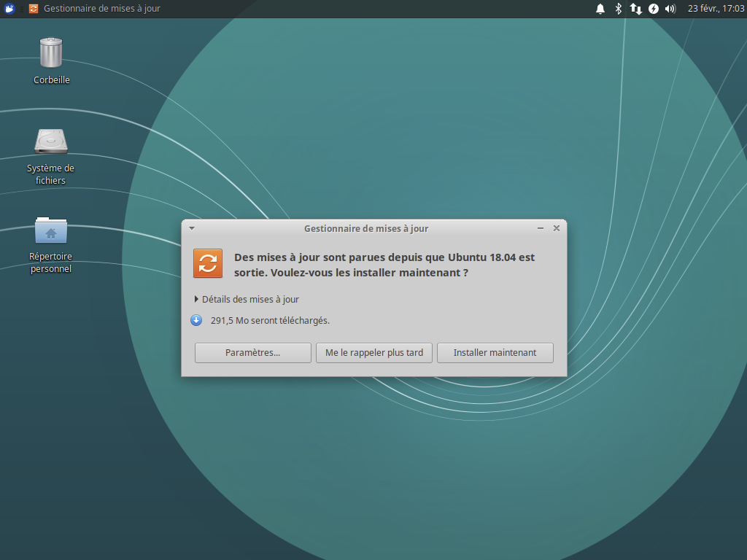Click the power manager tray icon
Screen dimensions: 747x560
click(653, 9)
